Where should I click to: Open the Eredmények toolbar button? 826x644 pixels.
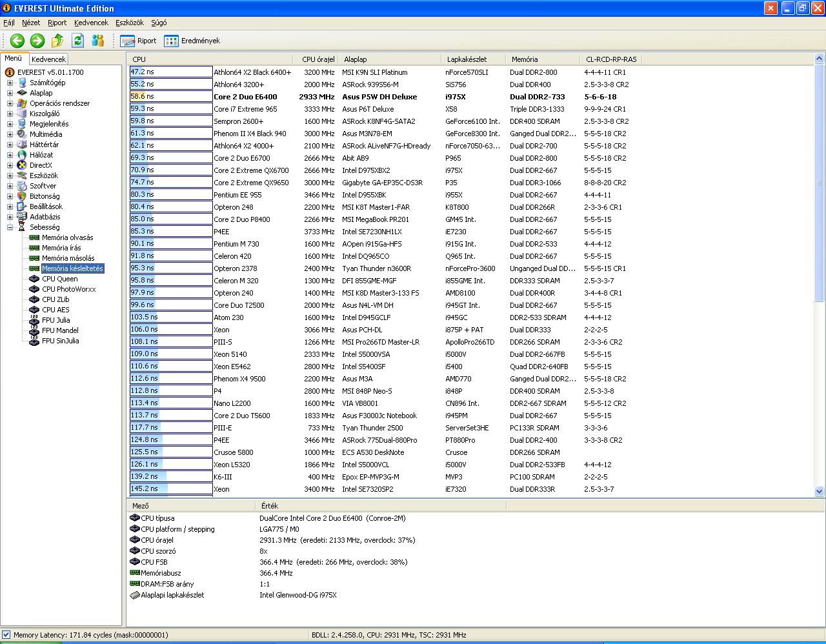pos(192,41)
